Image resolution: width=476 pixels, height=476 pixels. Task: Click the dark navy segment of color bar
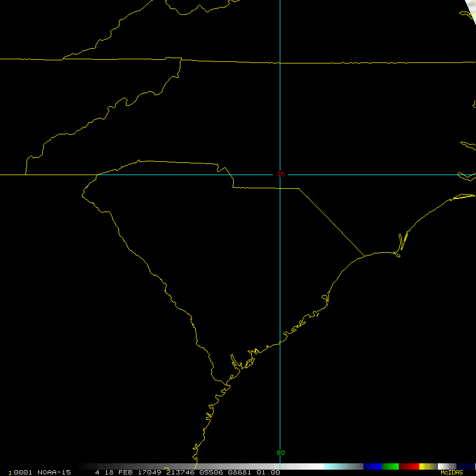click(x=466, y=466)
